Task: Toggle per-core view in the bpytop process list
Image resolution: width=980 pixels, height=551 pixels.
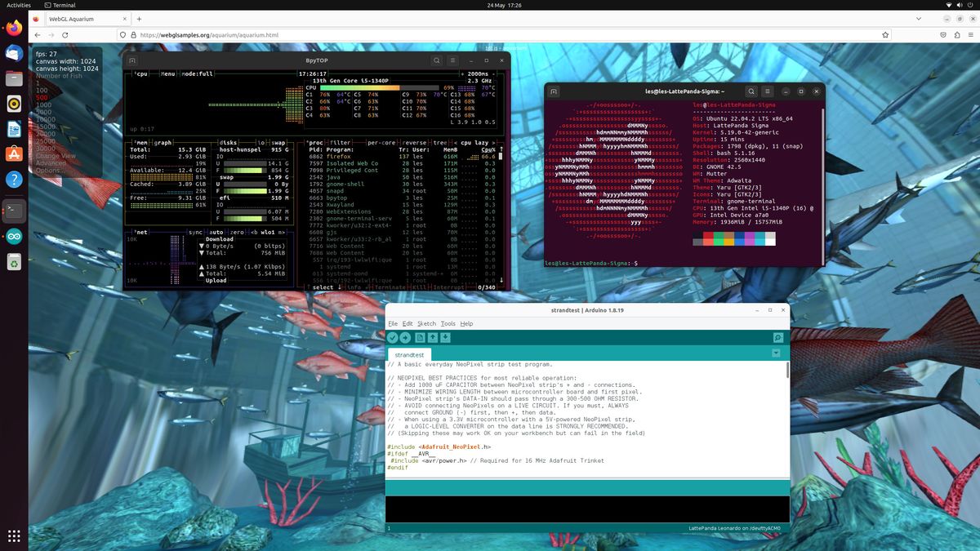Action: pyautogui.click(x=382, y=143)
